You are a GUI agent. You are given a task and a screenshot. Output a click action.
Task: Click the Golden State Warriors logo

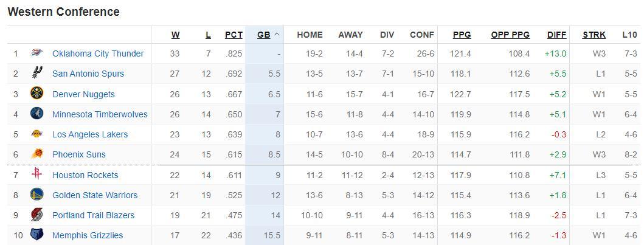coord(36,195)
